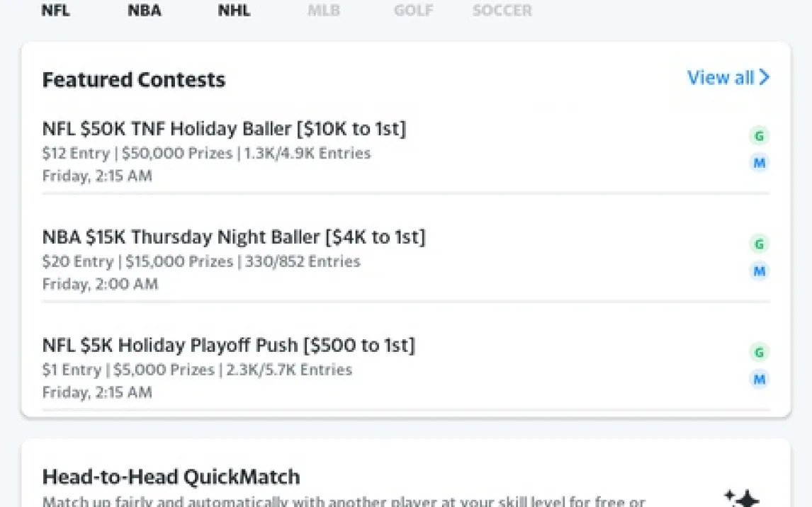This screenshot has width=812, height=507.
Task: Open View all featured contests link
Action: [721, 77]
